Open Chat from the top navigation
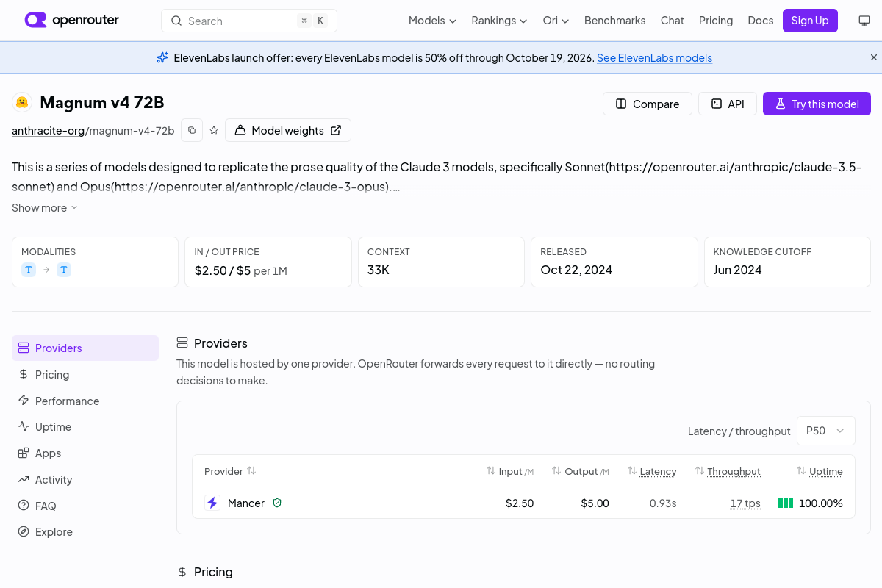Screen dimensions: 882x588 click(x=672, y=21)
